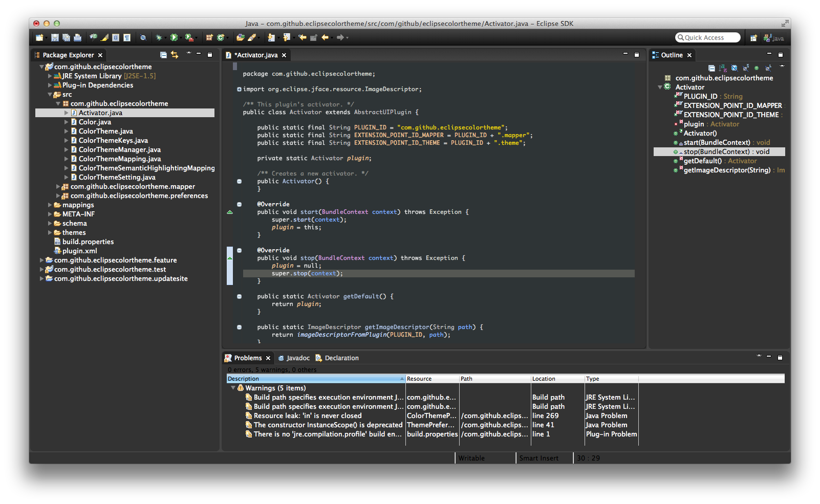Collapse all in Package Explorer toolbar
This screenshot has height=504, width=820.
coord(163,55)
